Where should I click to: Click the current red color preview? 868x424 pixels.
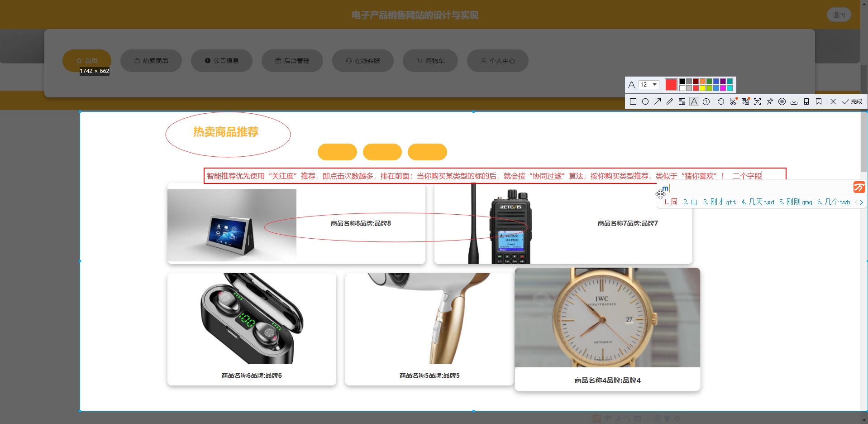click(x=671, y=85)
